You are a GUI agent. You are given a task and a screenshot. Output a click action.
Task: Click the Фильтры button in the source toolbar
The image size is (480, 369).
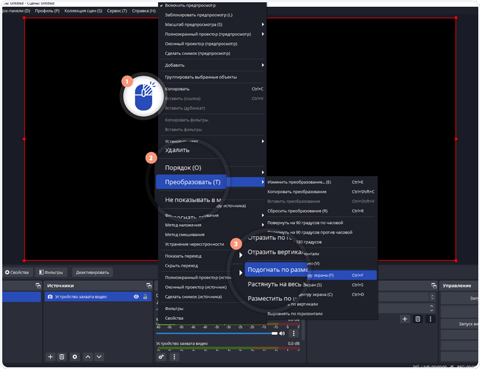51,272
